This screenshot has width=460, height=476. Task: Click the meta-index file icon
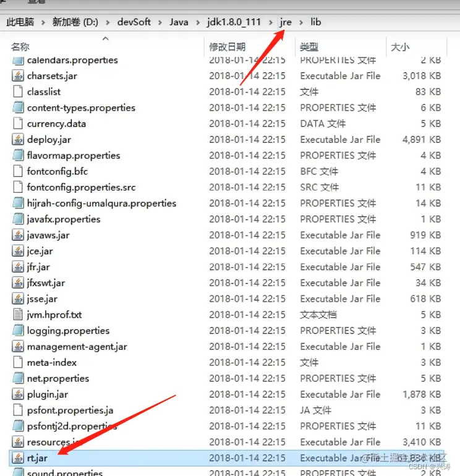pyautogui.click(x=17, y=362)
